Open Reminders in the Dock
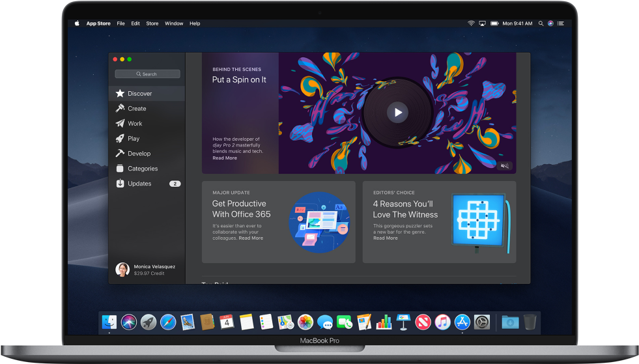The width and height of the screenshot is (639, 364). (x=266, y=322)
